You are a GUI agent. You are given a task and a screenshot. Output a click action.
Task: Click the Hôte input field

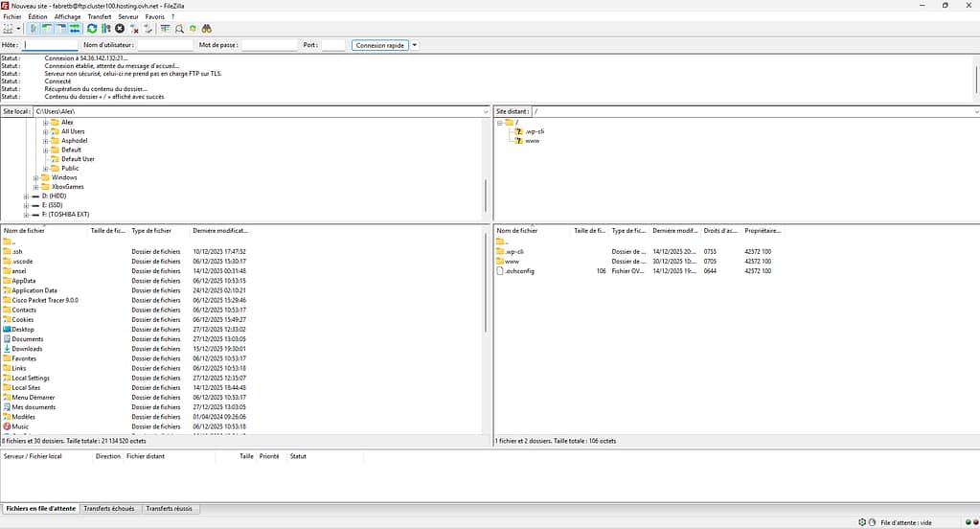(50, 45)
